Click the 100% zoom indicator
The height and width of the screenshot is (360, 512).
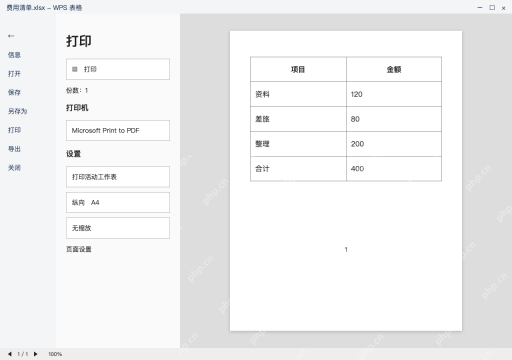(55, 354)
